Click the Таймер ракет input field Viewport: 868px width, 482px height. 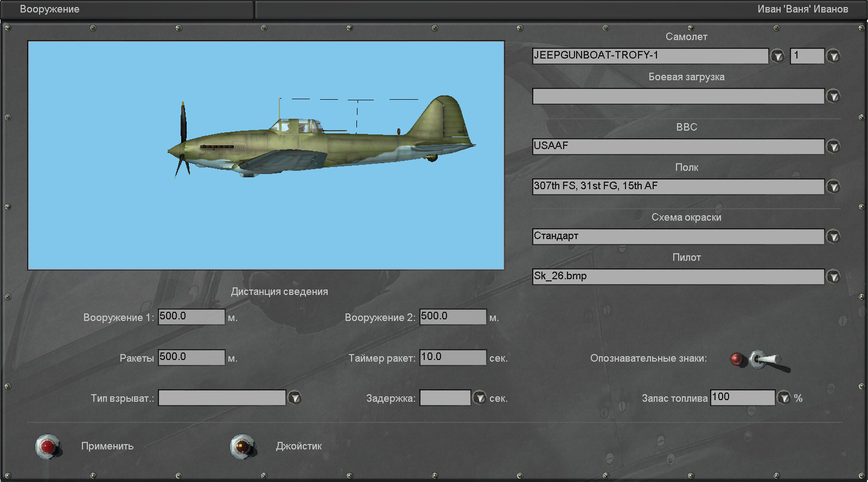[452, 357]
